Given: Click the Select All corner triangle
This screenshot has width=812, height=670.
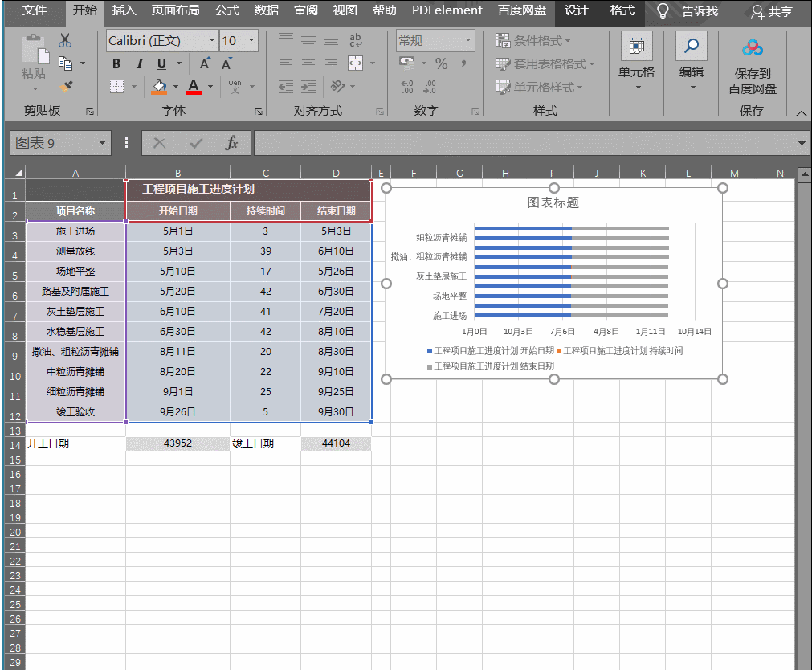Looking at the screenshot, I should pos(18,173).
